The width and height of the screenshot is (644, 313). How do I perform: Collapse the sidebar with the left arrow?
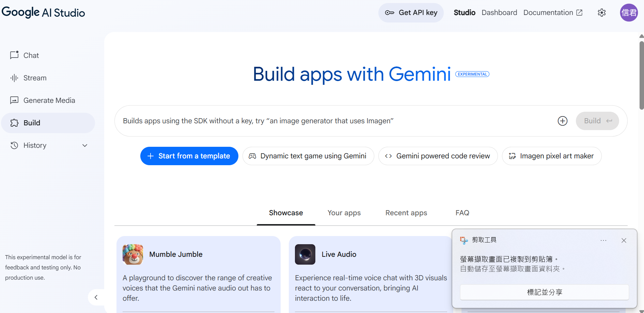coord(96,297)
